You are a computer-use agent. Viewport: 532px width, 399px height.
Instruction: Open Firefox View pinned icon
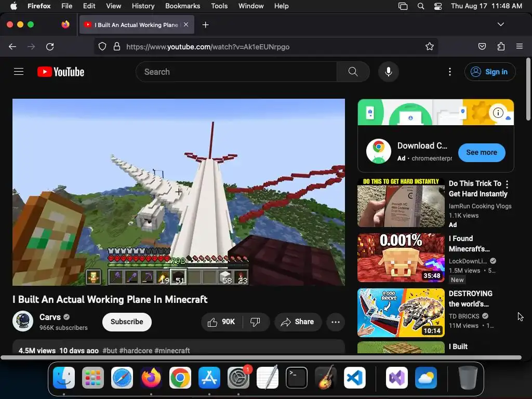(65, 24)
